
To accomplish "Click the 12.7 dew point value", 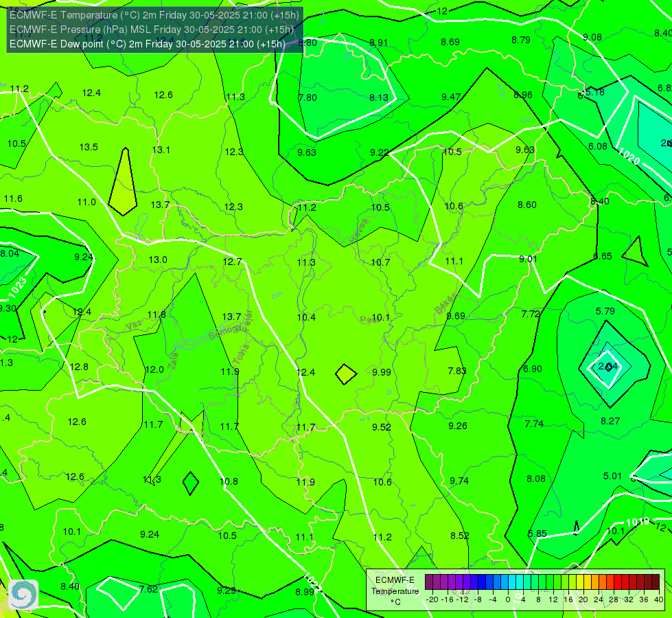I will (x=232, y=261).
